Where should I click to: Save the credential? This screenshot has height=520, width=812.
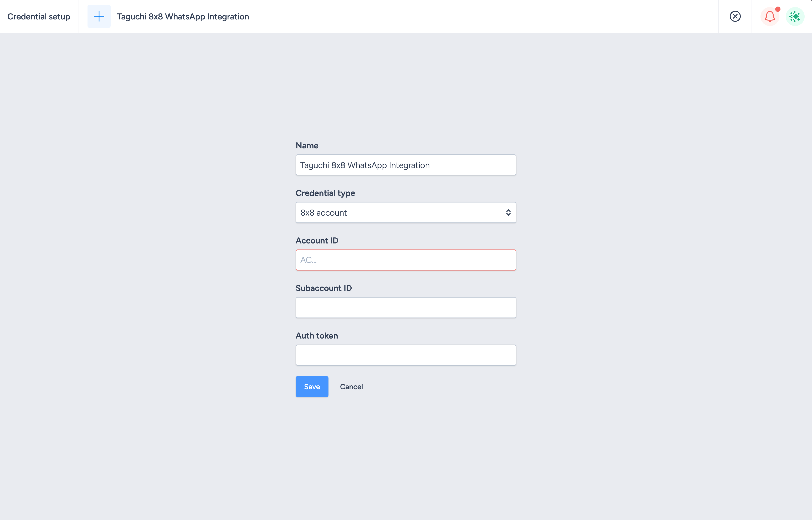click(x=312, y=387)
